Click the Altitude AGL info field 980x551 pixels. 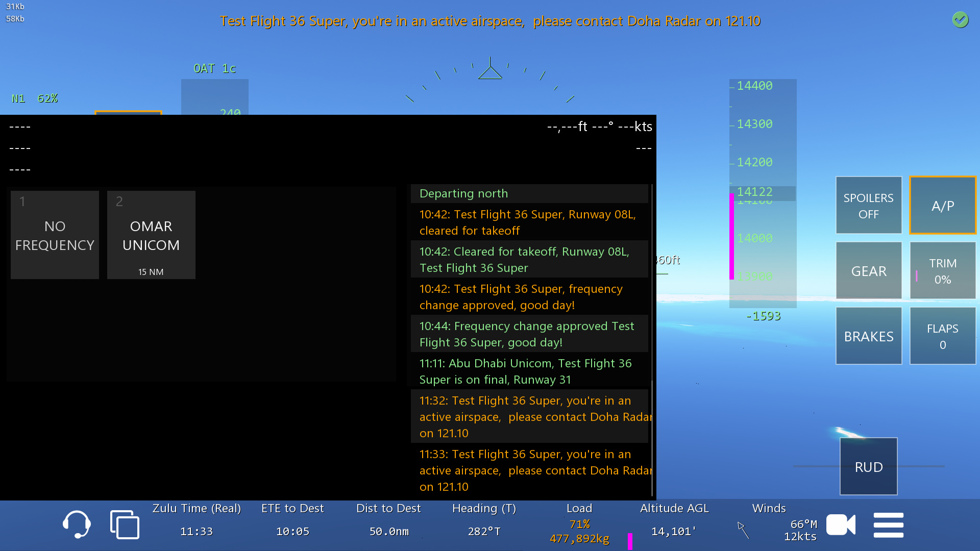click(x=674, y=521)
